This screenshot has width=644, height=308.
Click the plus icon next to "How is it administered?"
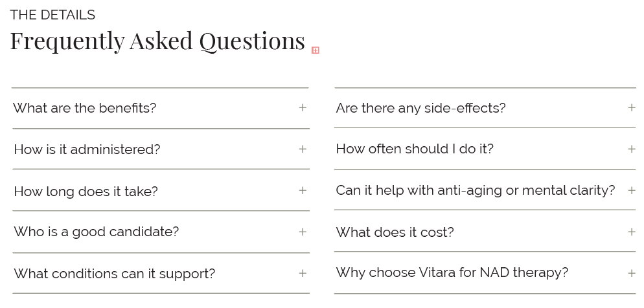[303, 149]
